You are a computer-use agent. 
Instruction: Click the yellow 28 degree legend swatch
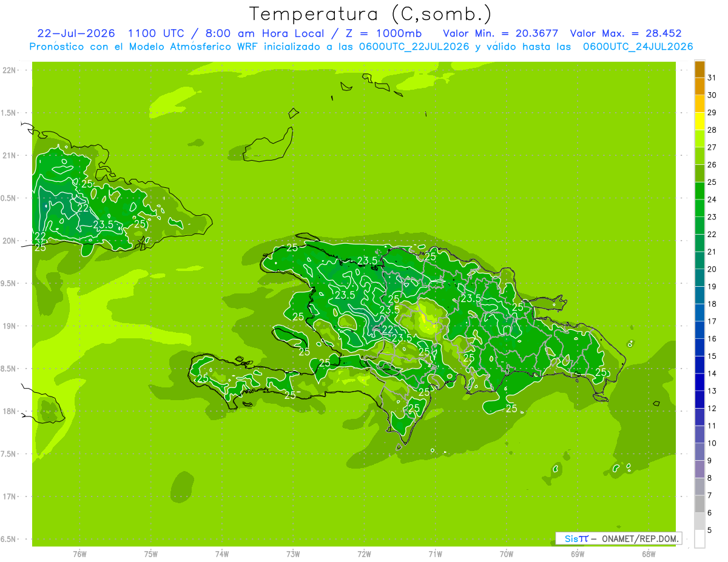pos(699,121)
